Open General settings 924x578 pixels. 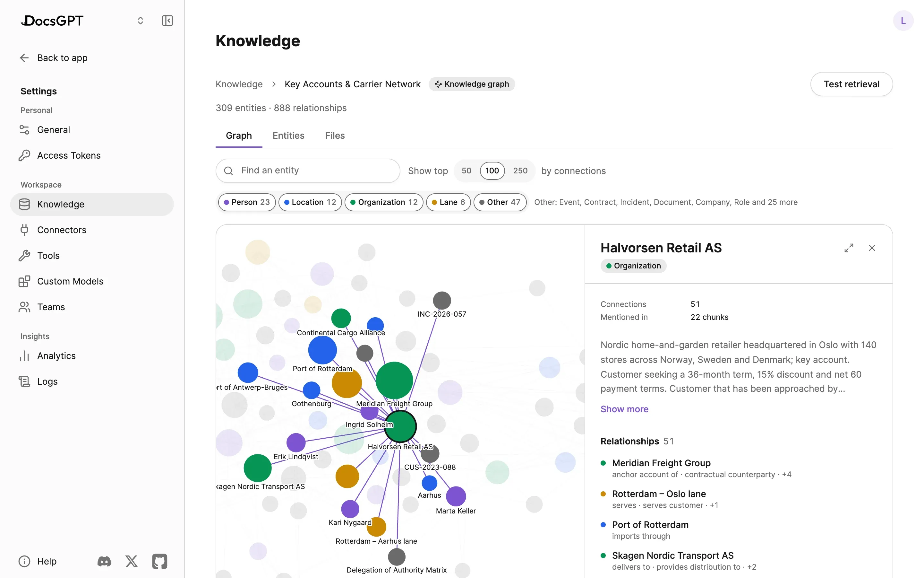(92, 130)
